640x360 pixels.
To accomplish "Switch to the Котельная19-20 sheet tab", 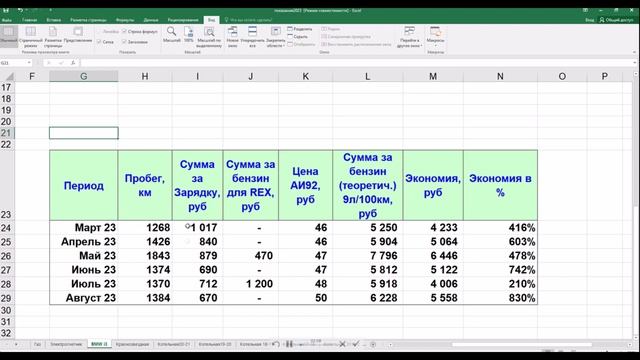I will 215,344.
